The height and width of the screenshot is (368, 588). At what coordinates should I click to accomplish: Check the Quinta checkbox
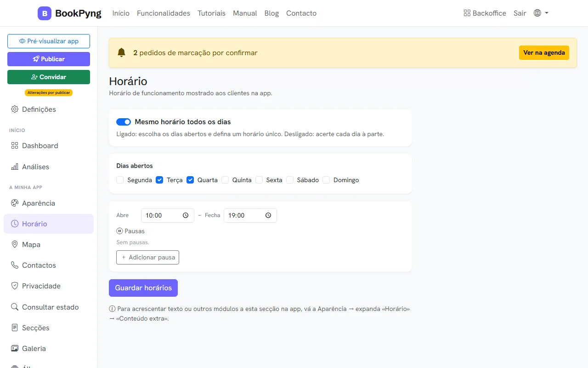coord(225,180)
